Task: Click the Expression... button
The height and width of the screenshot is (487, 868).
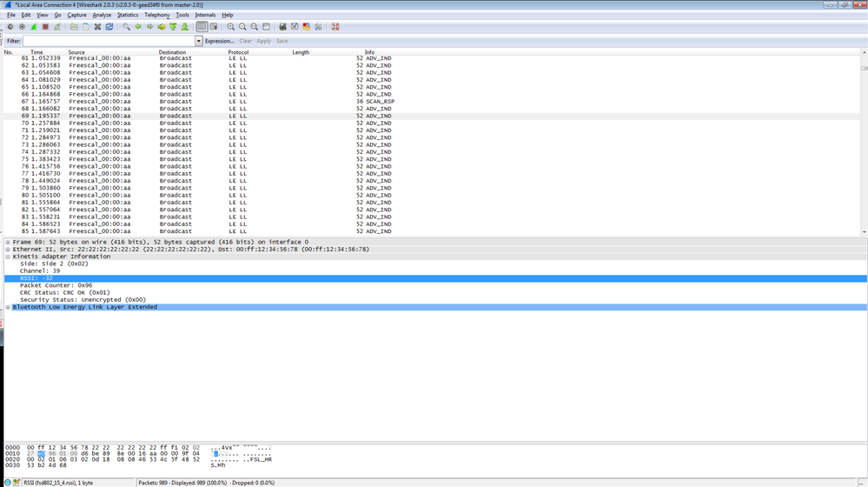Action: 219,41
